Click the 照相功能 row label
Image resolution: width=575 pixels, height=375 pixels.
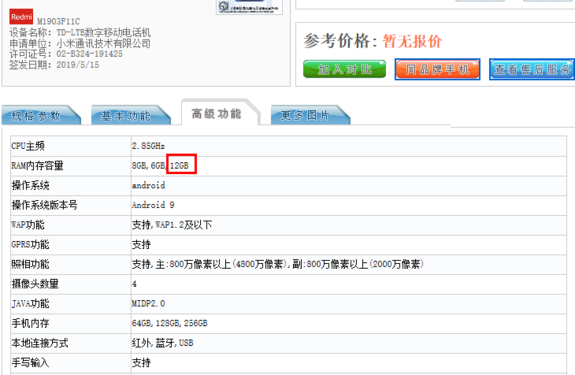(30, 264)
